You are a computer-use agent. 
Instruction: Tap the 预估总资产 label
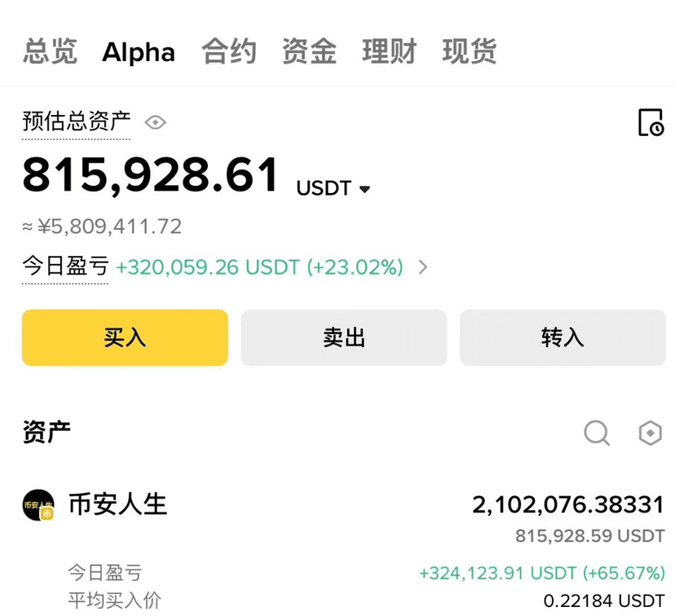point(76,122)
